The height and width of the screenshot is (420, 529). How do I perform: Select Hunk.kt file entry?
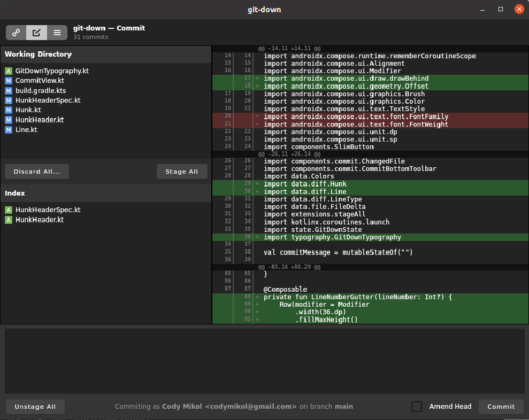[28, 110]
